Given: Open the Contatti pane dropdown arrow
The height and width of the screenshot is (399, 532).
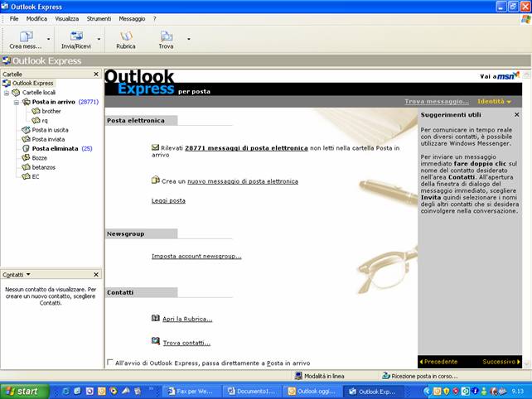Looking at the screenshot, I should pos(28,274).
